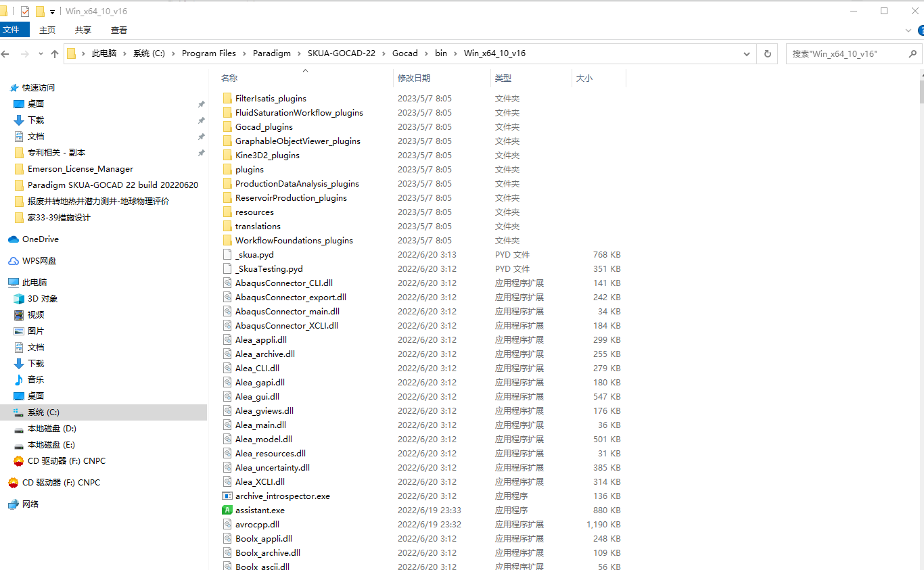Click the 音乐 music note icon
The height and width of the screenshot is (570, 924).
(19, 380)
